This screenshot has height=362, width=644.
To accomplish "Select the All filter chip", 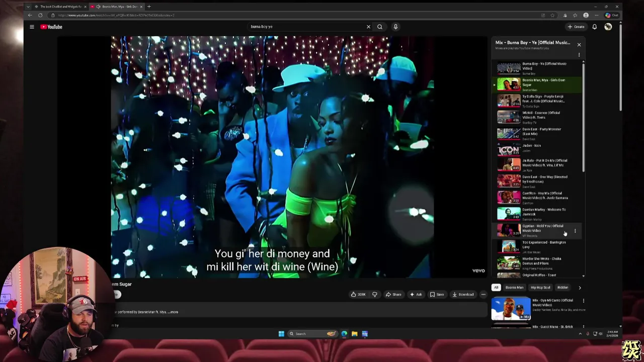I will [x=496, y=288].
